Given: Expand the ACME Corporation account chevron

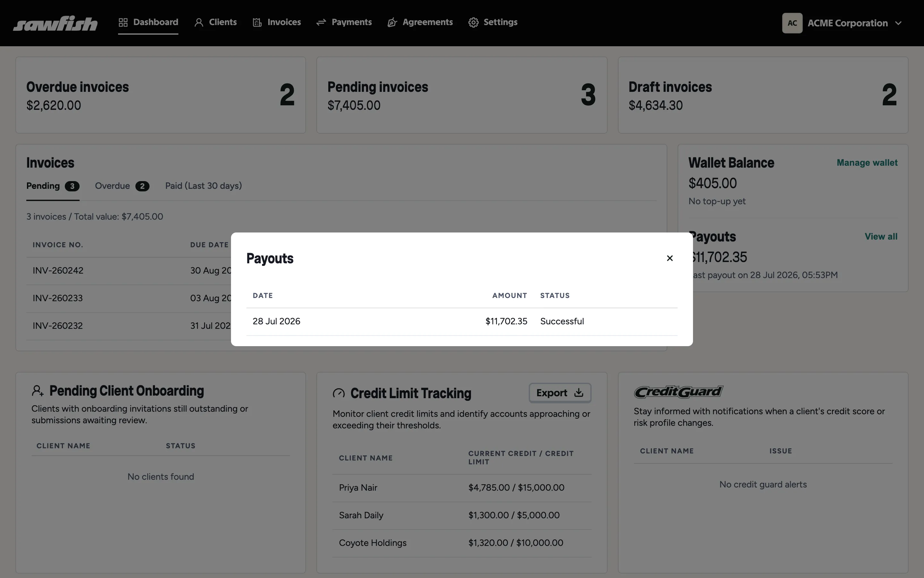Looking at the screenshot, I should pyautogui.click(x=898, y=23).
